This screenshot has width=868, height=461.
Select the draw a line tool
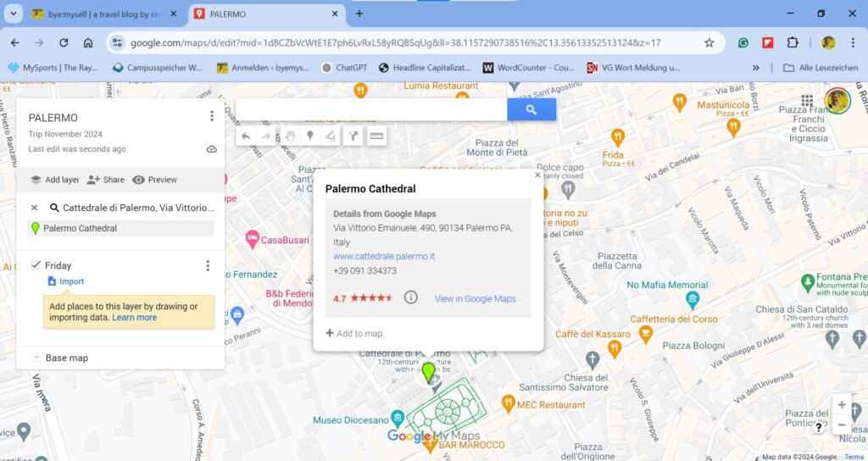331,136
